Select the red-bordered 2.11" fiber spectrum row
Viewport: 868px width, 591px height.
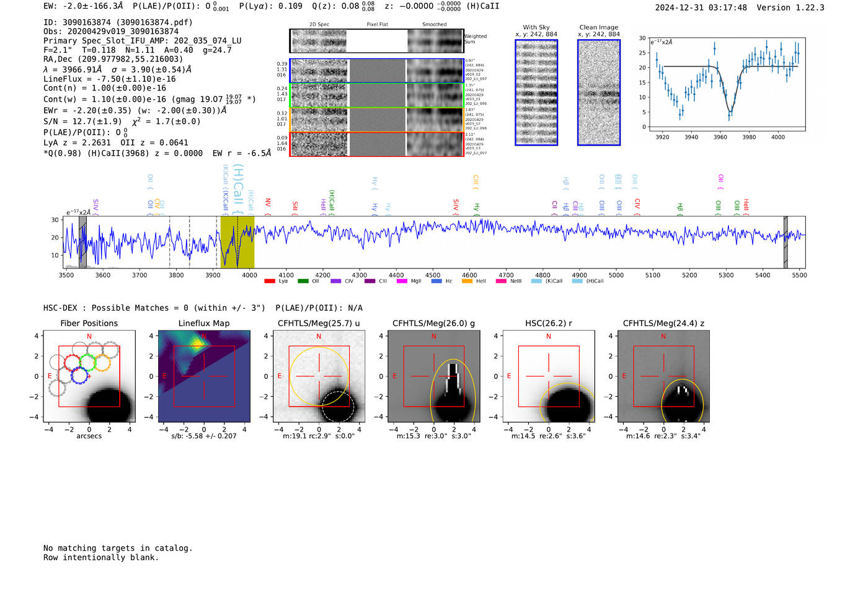377,144
